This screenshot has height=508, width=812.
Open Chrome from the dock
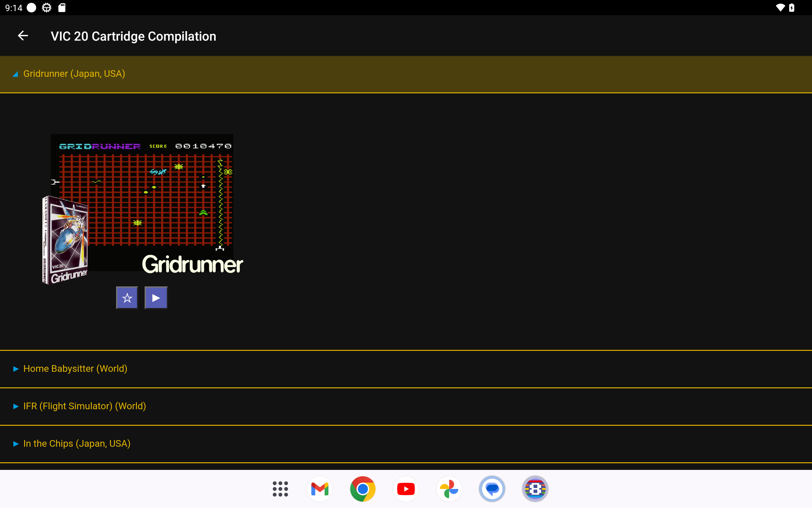363,489
